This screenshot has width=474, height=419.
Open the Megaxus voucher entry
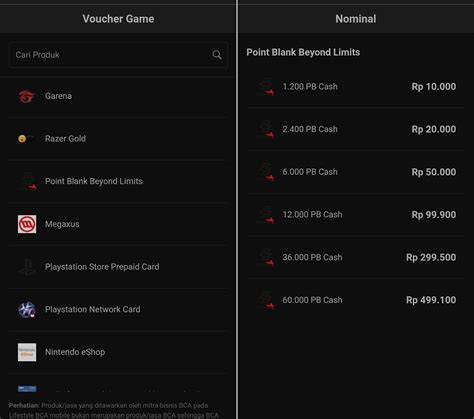[118, 224]
